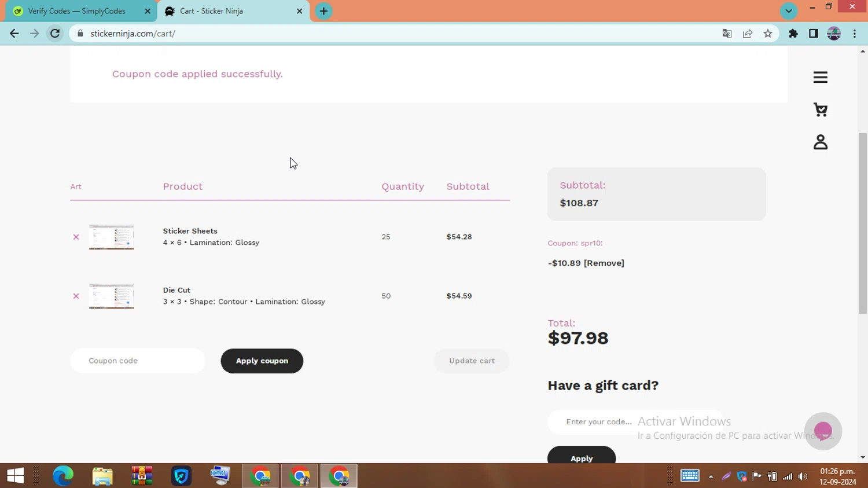
Task: Open the on-screen keyboard tray icon
Action: click(690, 476)
